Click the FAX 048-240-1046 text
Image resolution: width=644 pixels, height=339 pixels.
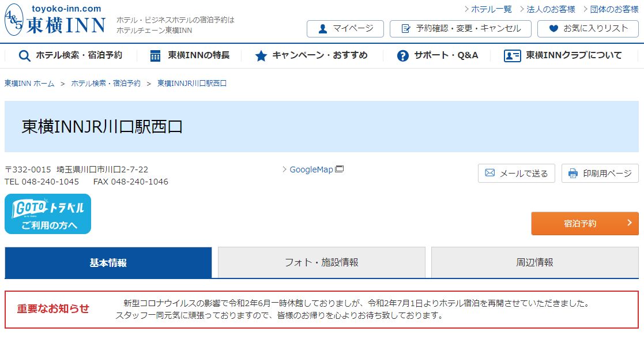pyautogui.click(x=131, y=182)
